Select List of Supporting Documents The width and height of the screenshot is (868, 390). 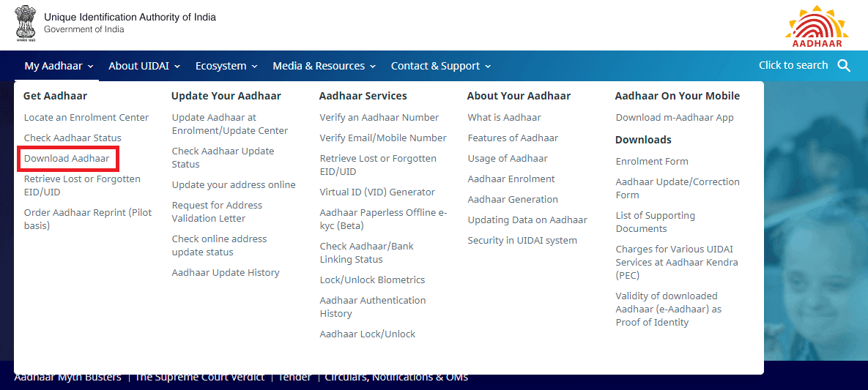click(655, 222)
